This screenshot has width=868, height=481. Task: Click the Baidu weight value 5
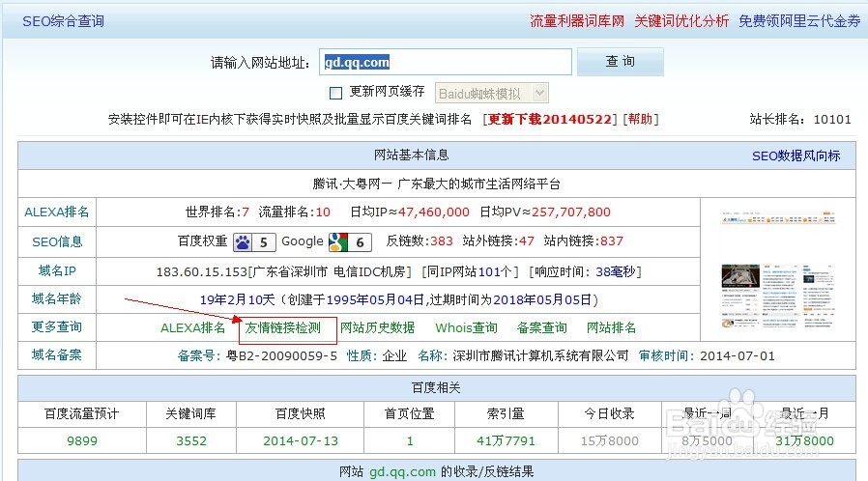click(264, 242)
